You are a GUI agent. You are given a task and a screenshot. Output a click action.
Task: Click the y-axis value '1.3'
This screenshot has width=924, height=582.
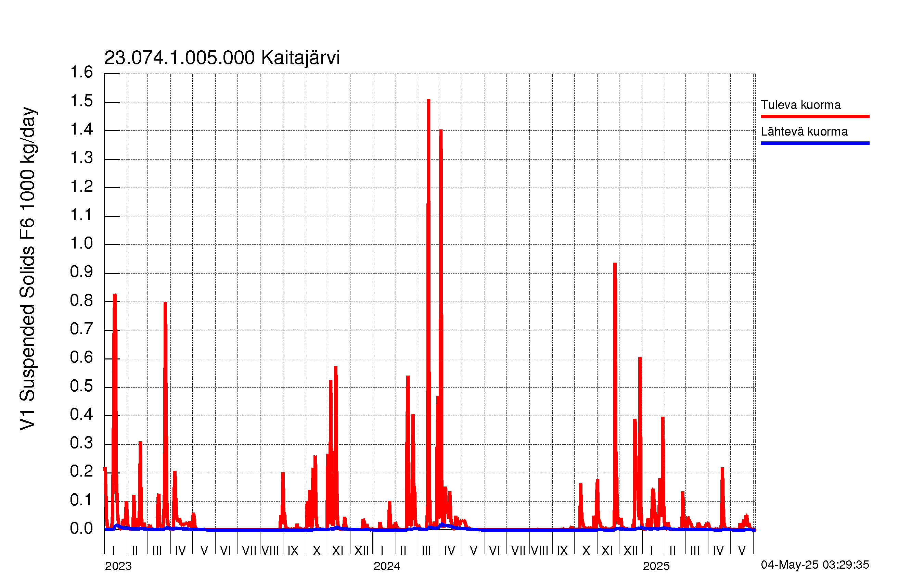pos(81,158)
